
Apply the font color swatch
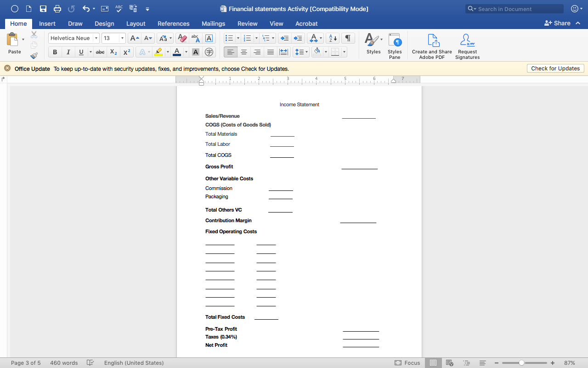pyautogui.click(x=177, y=52)
